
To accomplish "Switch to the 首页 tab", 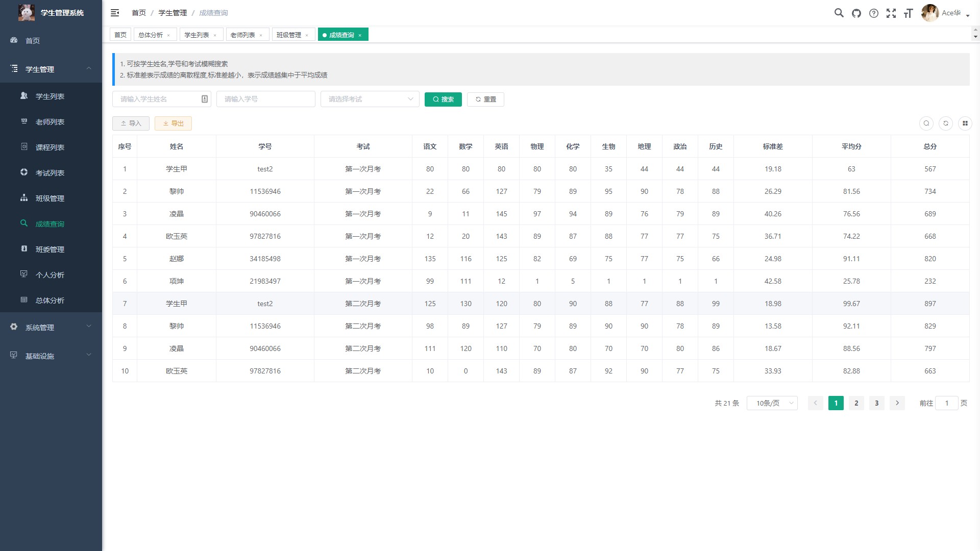I will coord(120,35).
